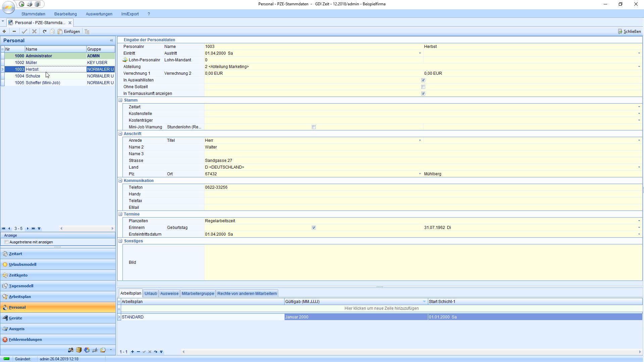Collapse the Anschrift section

[120, 134]
